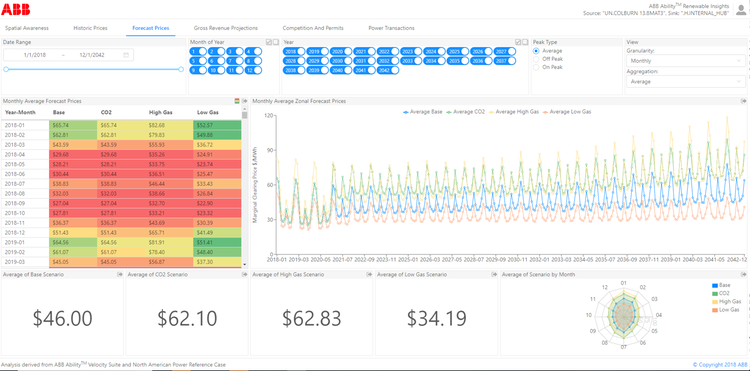This screenshot has height=371, width=750.
Task: Toggle Average Base series in chart legend
Action: point(423,111)
